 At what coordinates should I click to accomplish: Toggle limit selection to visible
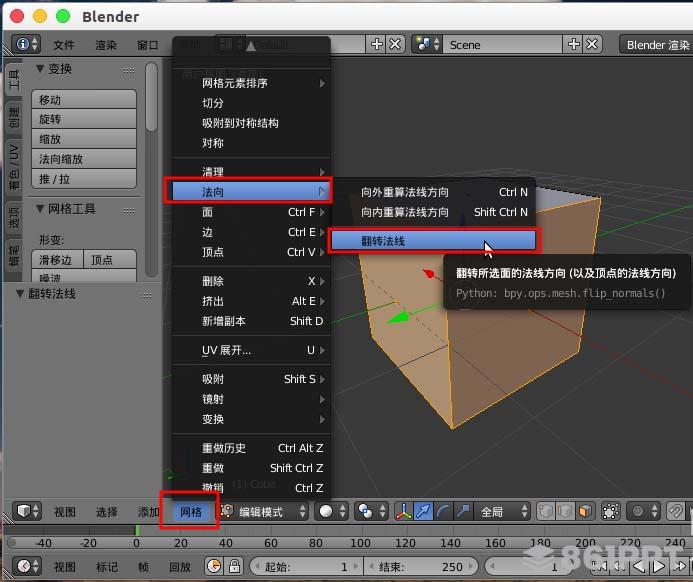pos(610,512)
